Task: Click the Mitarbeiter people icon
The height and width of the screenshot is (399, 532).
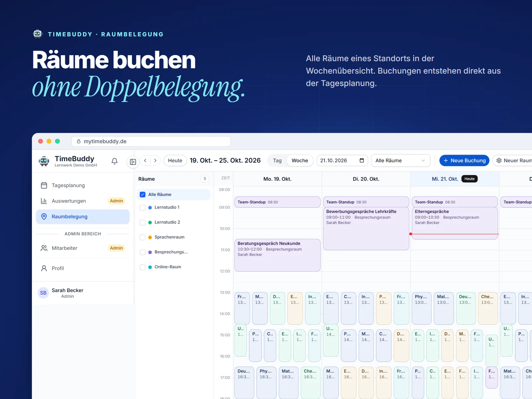Action: pos(44,248)
